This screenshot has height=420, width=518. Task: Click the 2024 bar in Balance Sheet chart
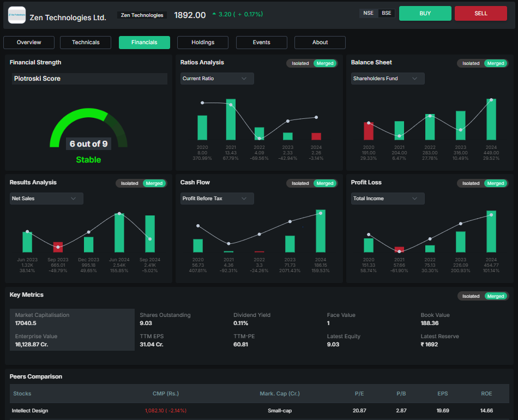(491, 119)
